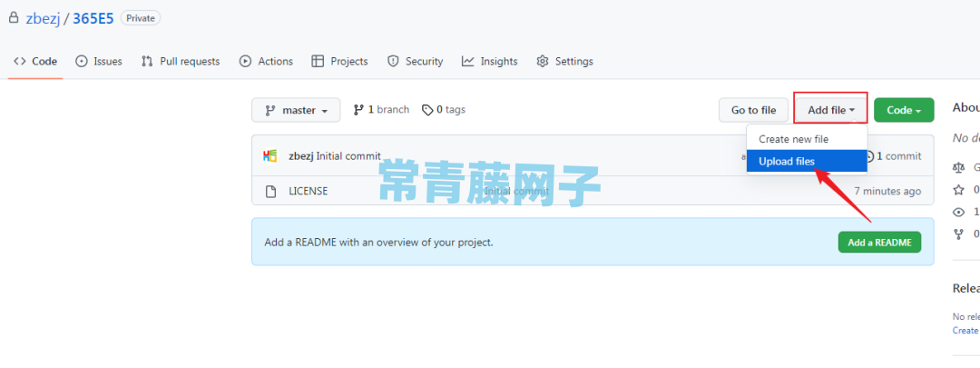Image resolution: width=980 pixels, height=368 pixels.
Task: Click the license scale icon in sidebar
Action: pyautogui.click(x=959, y=167)
